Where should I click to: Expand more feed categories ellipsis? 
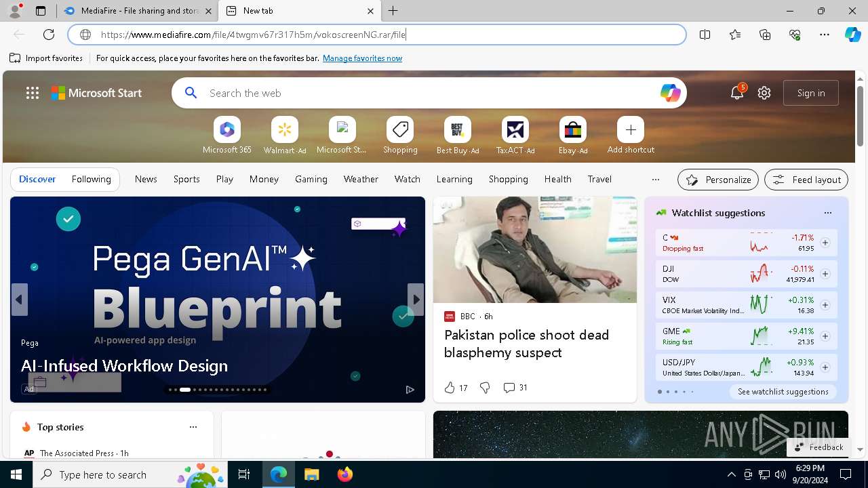pyautogui.click(x=655, y=180)
